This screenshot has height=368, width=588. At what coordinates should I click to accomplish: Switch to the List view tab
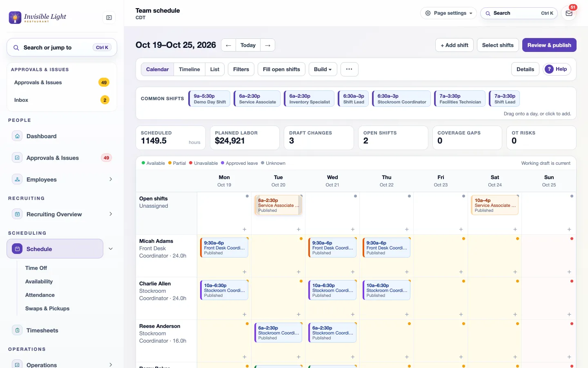215,69
